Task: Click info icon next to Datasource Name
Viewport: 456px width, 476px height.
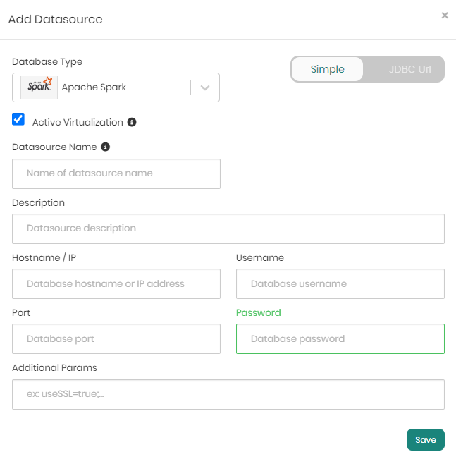Action: coord(106,147)
